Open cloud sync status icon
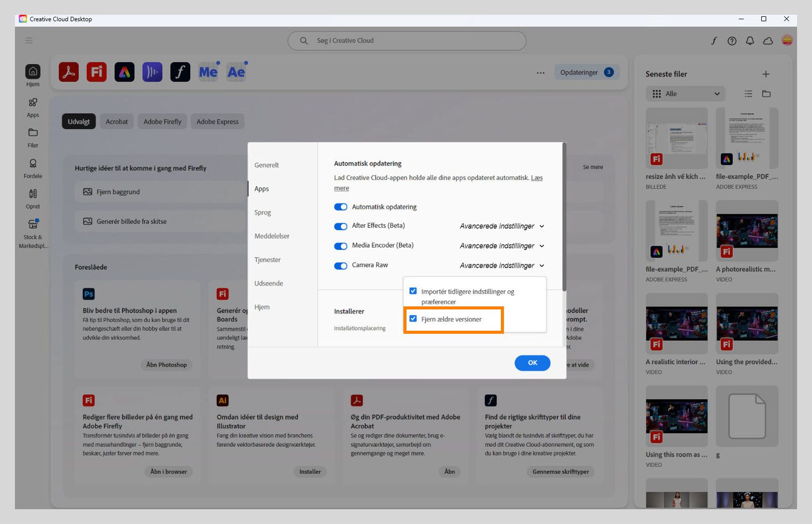The height and width of the screenshot is (524, 812). click(768, 41)
